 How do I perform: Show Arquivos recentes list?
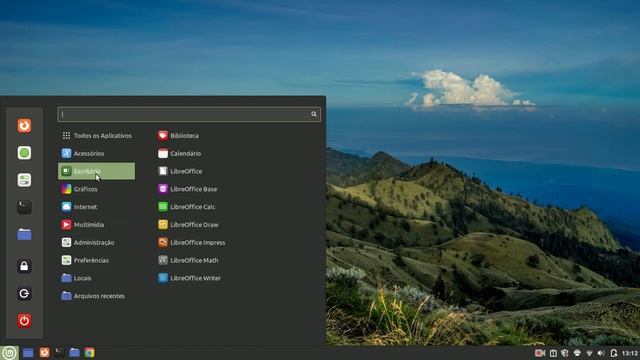[x=96, y=296]
